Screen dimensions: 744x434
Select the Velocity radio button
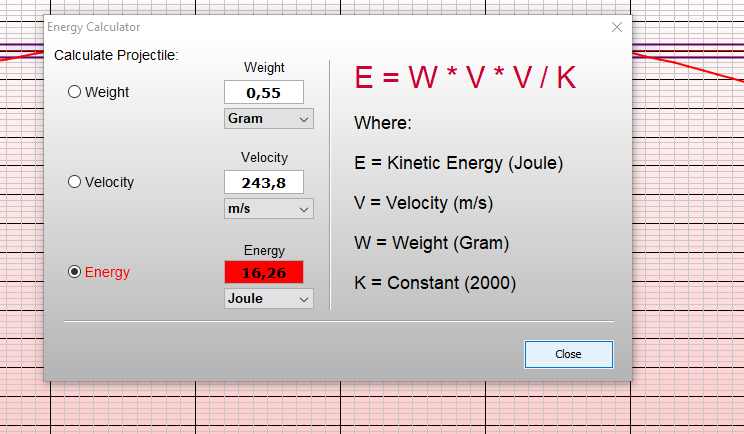pos(75,182)
